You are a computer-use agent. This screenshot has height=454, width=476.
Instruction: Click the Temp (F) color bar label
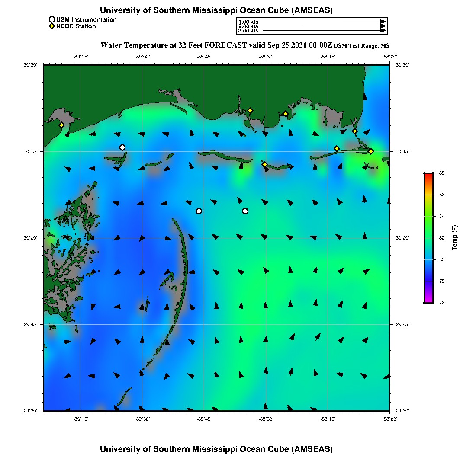click(455, 238)
